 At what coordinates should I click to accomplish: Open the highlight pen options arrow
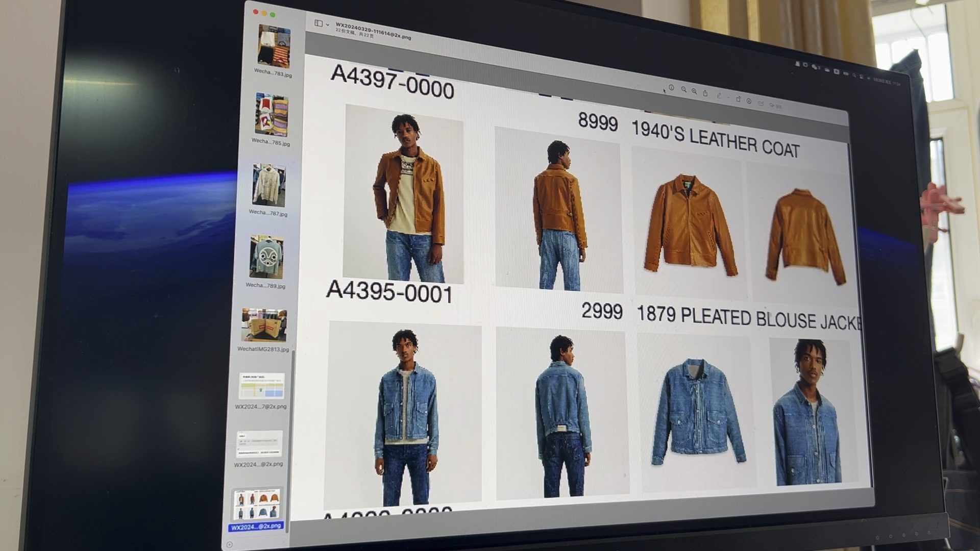[728, 97]
